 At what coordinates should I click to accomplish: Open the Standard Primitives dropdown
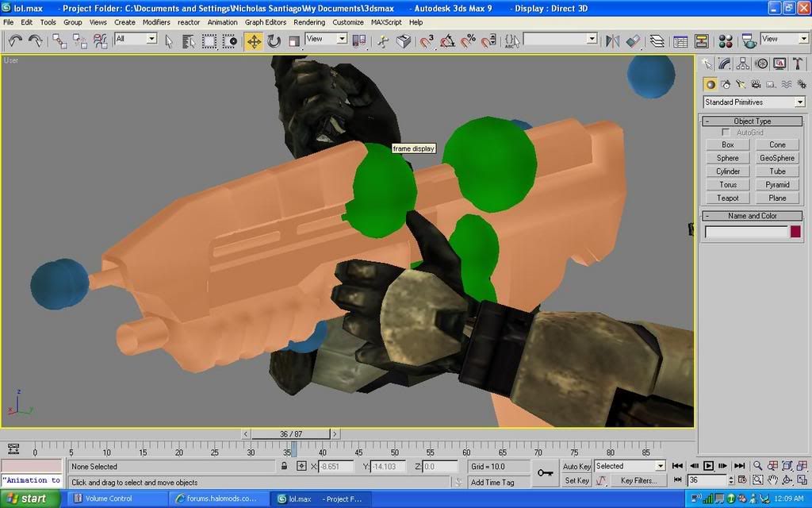pos(754,102)
